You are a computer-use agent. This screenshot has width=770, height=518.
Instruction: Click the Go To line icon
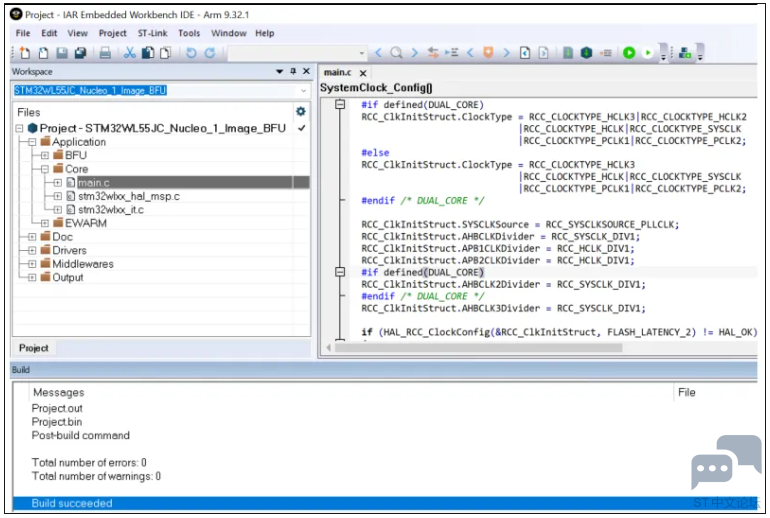(452, 53)
